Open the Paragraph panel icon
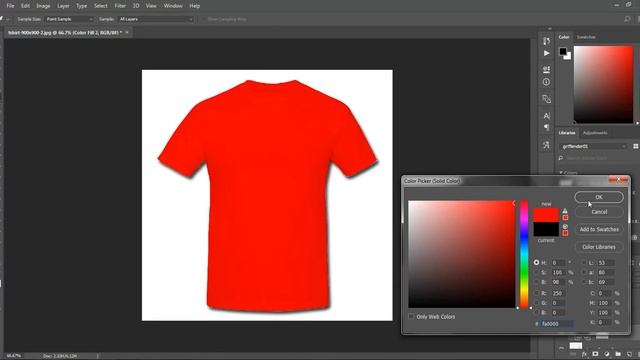The width and height of the screenshot is (640, 360). [x=547, y=127]
